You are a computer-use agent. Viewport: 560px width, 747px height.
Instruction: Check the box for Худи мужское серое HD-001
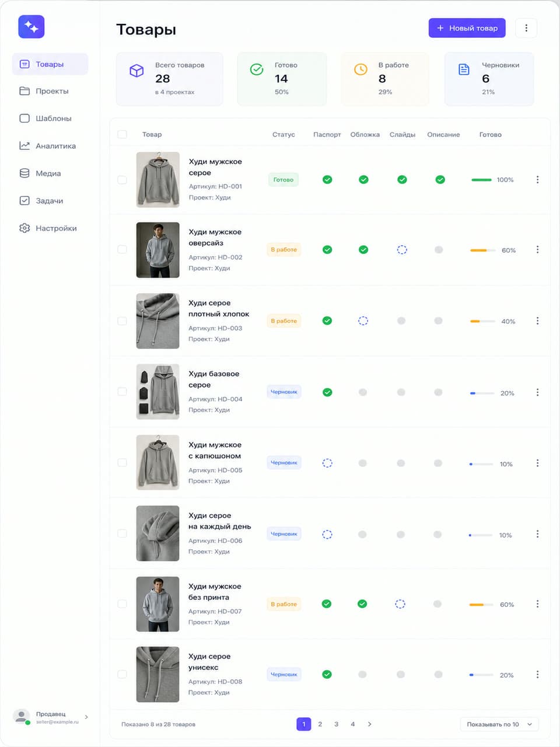pyautogui.click(x=122, y=180)
